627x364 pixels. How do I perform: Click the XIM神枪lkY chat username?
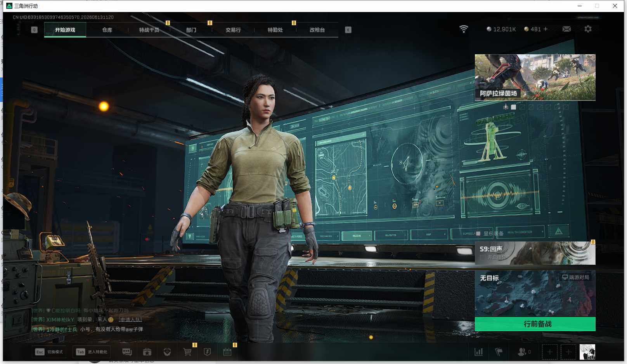[60, 319]
